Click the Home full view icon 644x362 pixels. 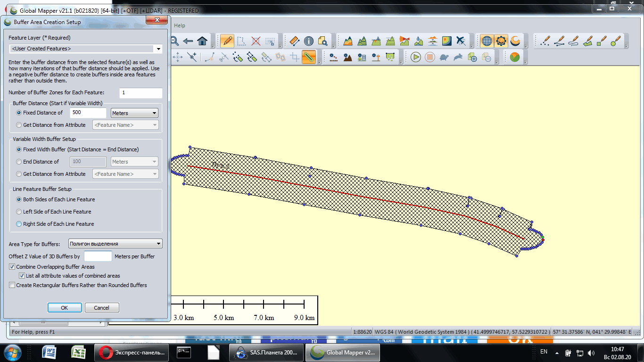(202, 41)
